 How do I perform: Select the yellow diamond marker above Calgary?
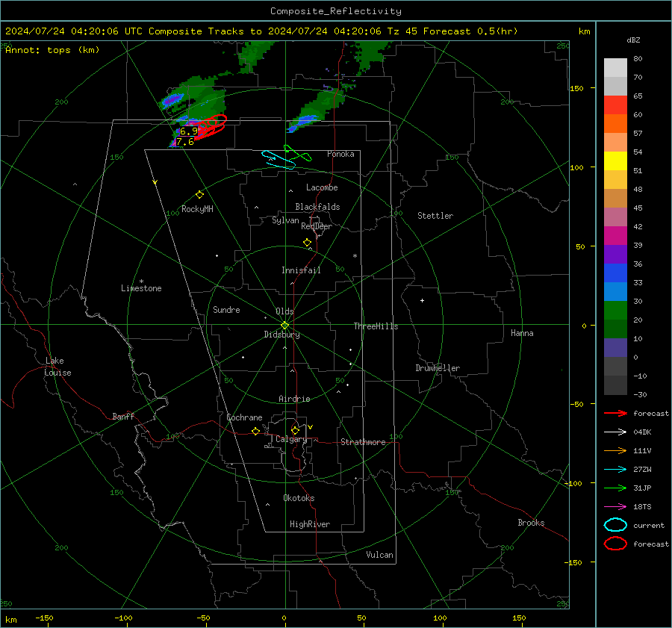[295, 430]
